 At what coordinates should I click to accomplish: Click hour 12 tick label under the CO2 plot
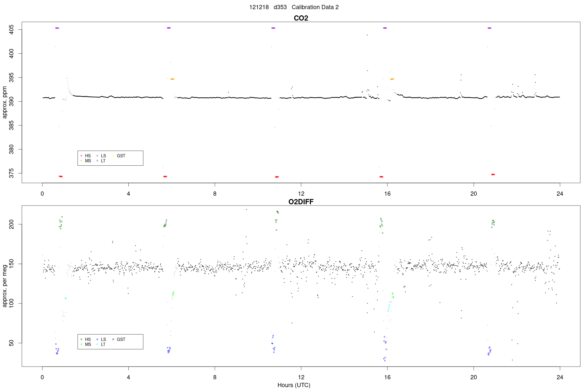tap(301, 194)
